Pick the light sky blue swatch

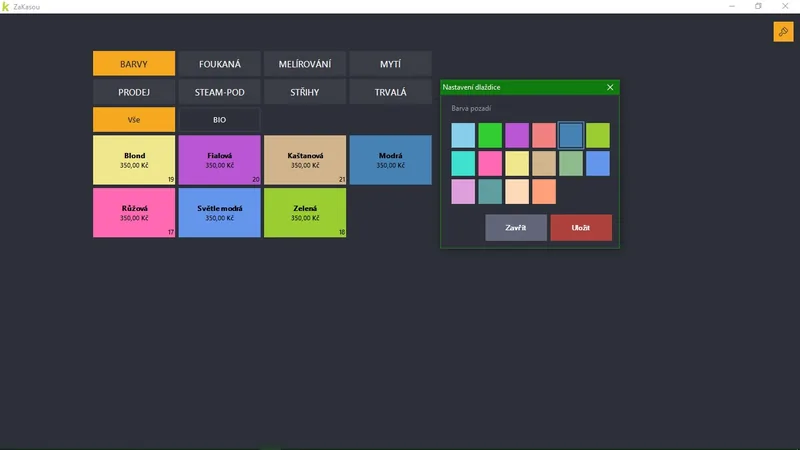(463, 135)
